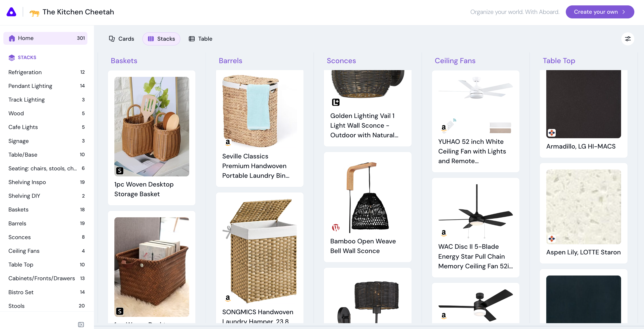This screenshot has height=329, width=644.
Task: Select the Cabinets/Fronts/Drawers sidebar item
Action: tap(41, 278)
